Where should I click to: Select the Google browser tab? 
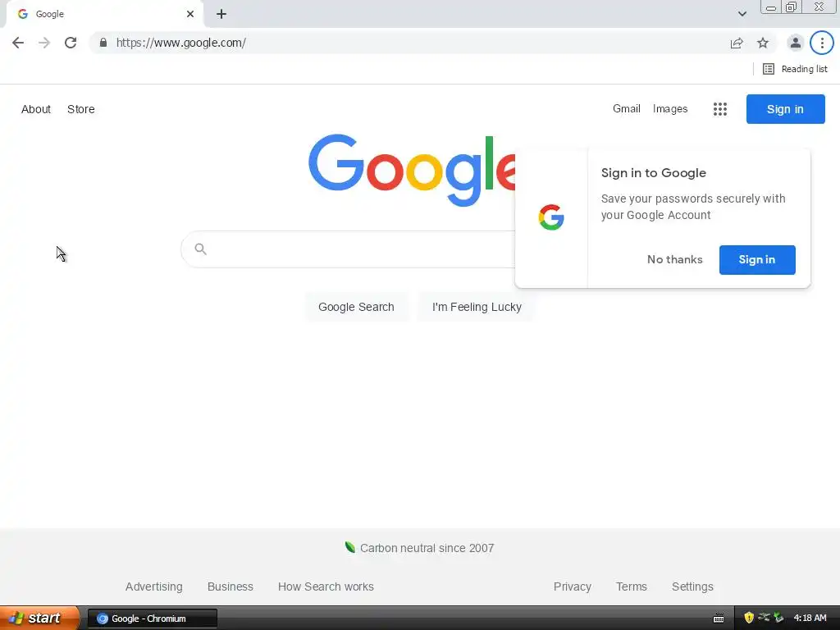104,14
